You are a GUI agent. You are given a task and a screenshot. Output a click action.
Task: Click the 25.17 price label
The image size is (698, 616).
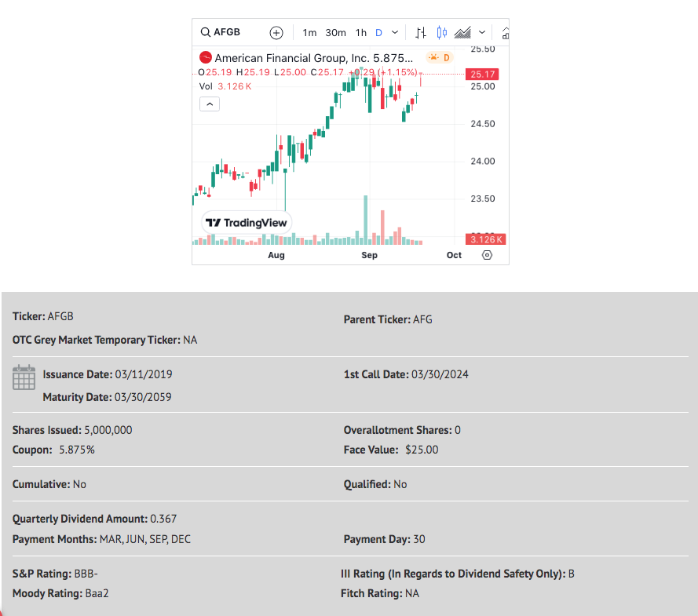tap(482, 75)
